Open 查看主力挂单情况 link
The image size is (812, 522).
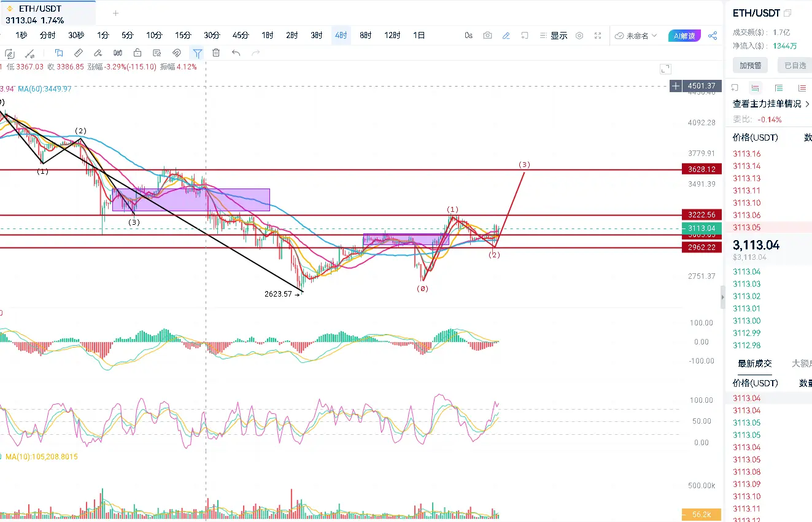coord(771,104)
